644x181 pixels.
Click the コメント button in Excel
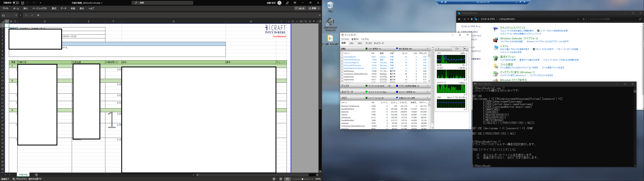click(300, 8)
